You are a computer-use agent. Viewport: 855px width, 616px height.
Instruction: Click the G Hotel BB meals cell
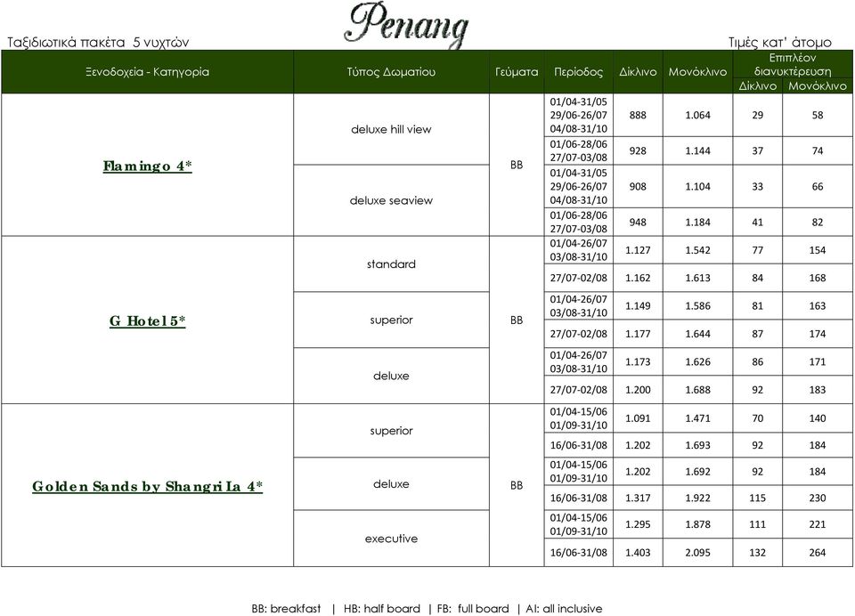(517, 320)
